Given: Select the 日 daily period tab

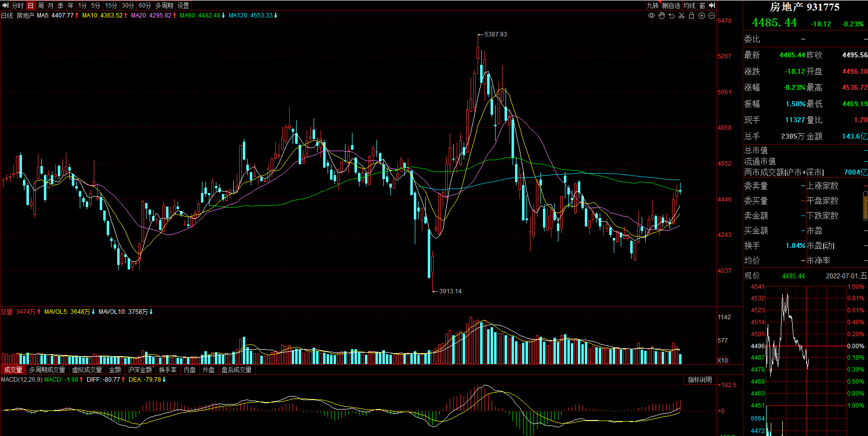Looking at the screenshot, I should point(30,5).
